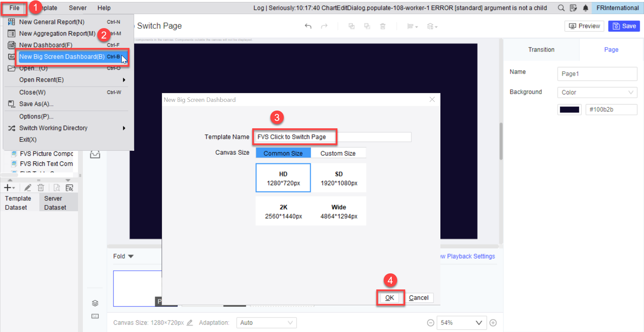The image size is (644, 332).
Task: Switch to the Transition tab
Action: (541, 50)
